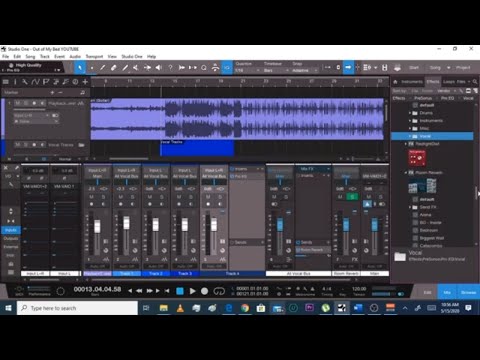The image size is (480, 360).
Task: Toggle the Loop button in transport
Action: tap(219, 291)
